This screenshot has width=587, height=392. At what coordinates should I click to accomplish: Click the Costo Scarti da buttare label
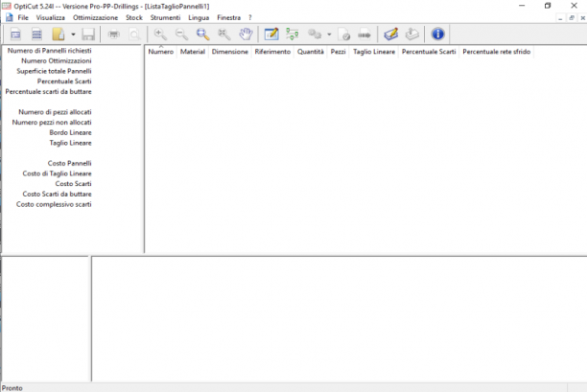pos(57,195)
